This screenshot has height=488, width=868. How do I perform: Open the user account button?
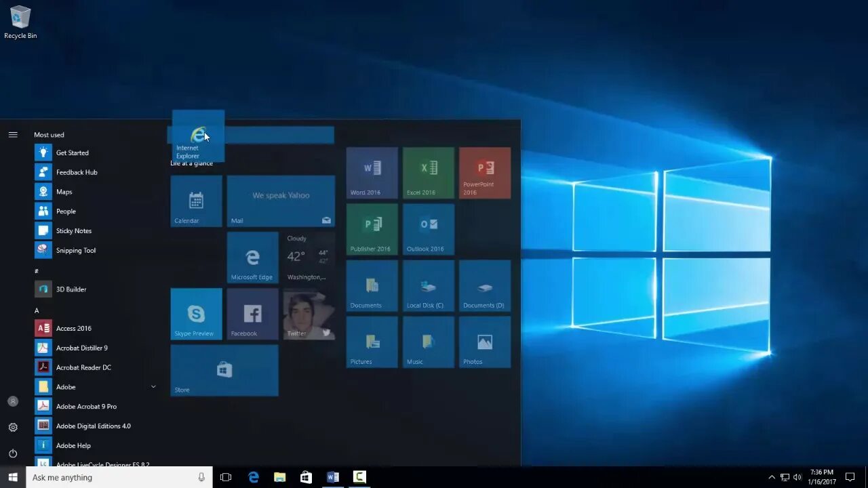coord(13,401)
